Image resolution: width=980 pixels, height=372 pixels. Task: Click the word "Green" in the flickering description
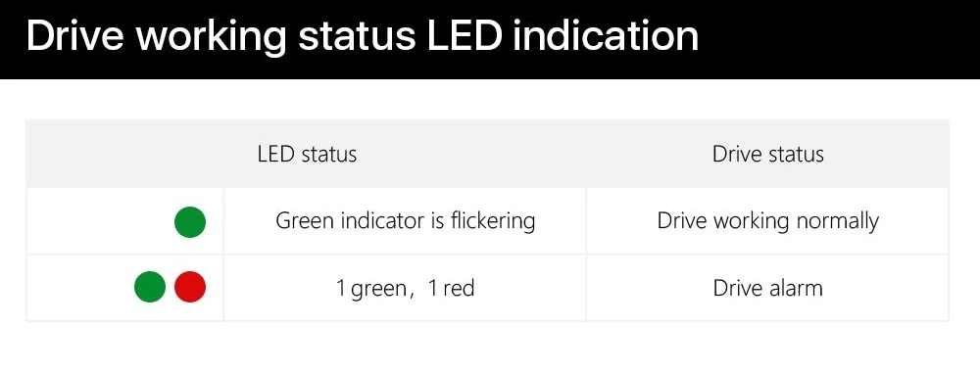303,221
